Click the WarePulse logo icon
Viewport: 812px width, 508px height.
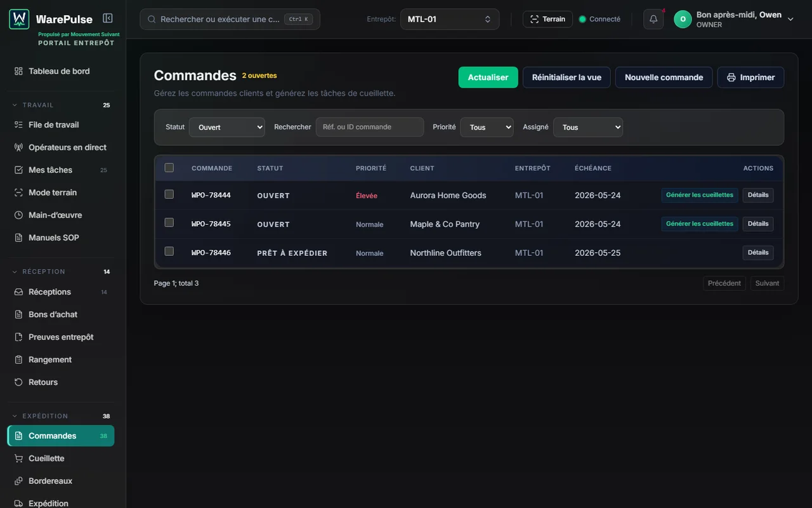click(19, 19)
